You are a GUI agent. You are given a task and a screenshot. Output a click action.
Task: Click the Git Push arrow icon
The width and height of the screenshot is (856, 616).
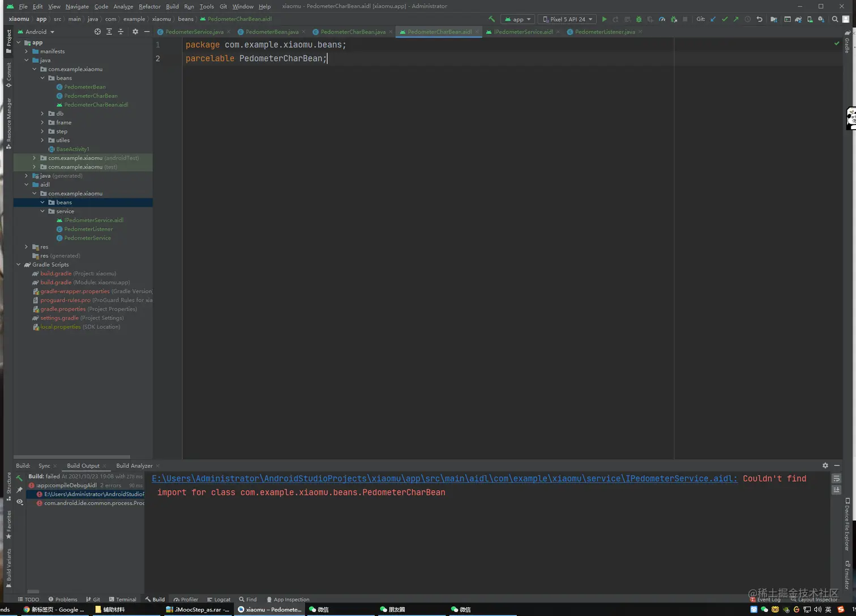pyautogui.click(x=736, y=19)
